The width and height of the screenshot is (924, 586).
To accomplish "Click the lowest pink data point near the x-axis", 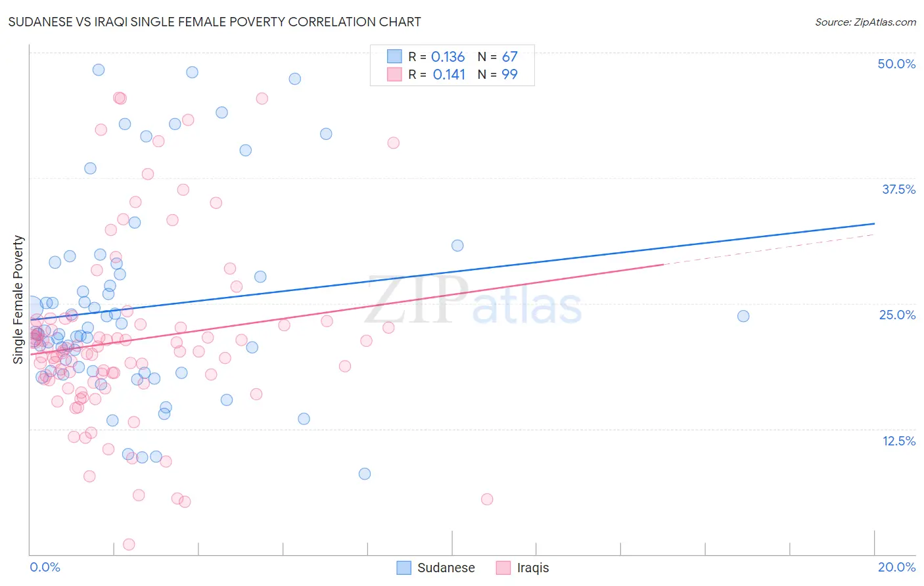I will coord(129,545).
